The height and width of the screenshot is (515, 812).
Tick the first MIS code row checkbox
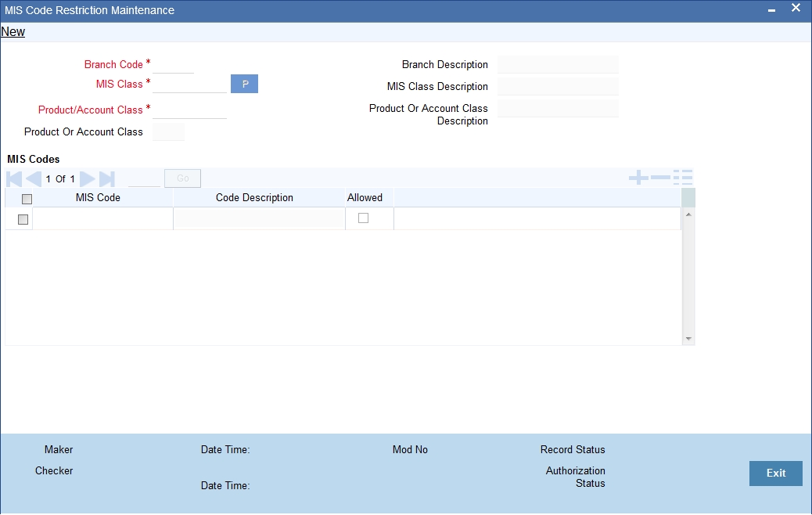20,219
